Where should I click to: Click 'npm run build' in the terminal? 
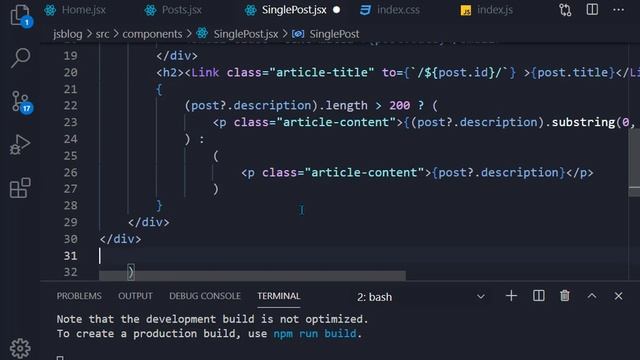pos(314,333)
